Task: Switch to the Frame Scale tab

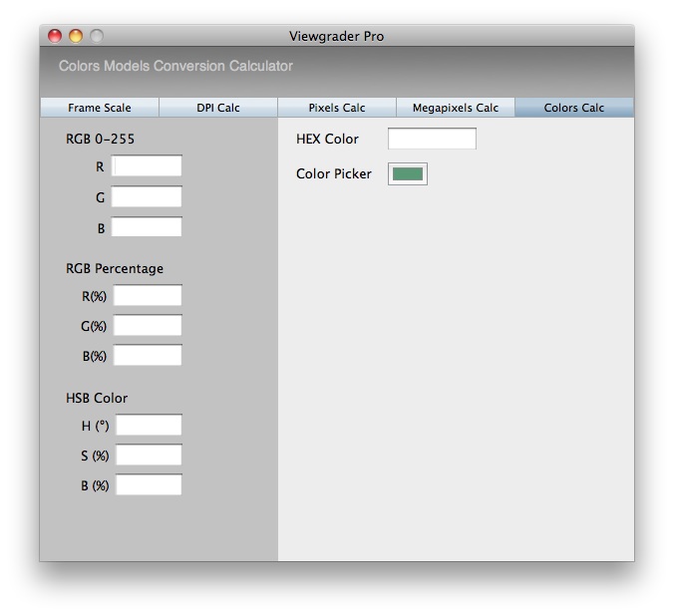Action: pyautogui.click(x=100, y=108)
